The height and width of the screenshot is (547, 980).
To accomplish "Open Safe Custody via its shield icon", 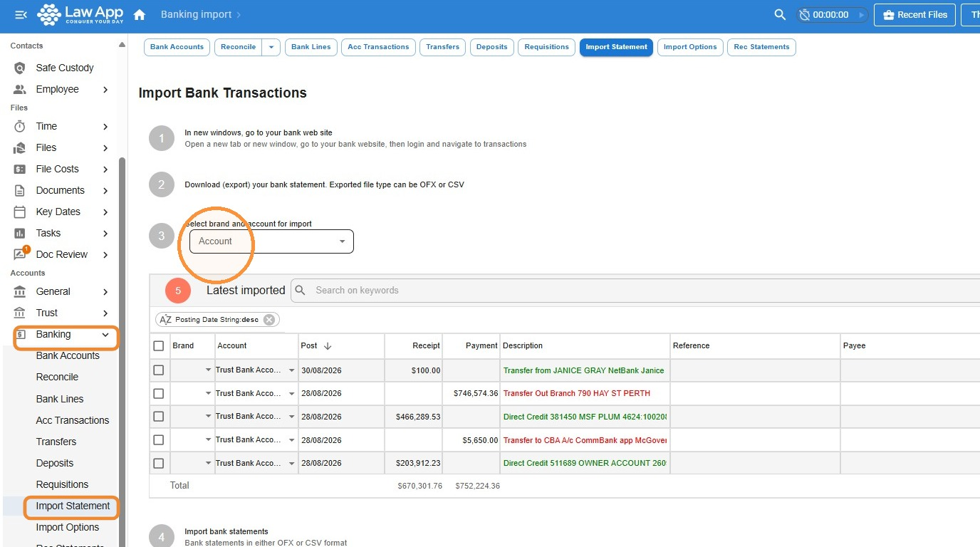I will click(x=20, y=68).
